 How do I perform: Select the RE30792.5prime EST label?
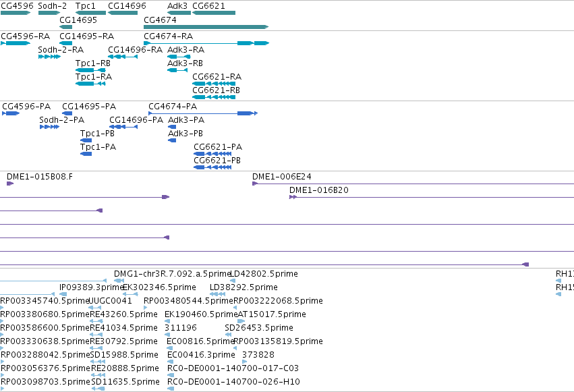[x=123, y=341]
